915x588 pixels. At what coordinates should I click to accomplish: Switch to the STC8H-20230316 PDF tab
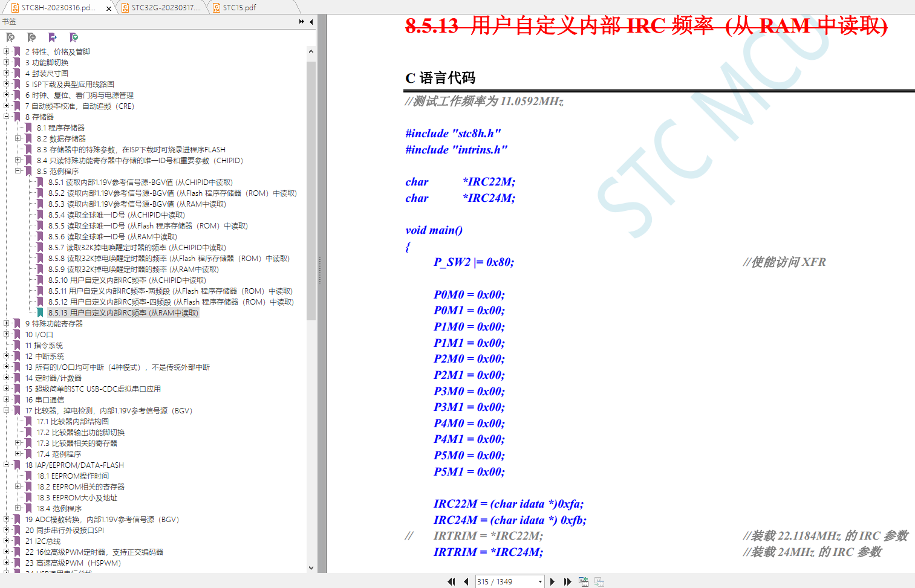click(59, 8)
